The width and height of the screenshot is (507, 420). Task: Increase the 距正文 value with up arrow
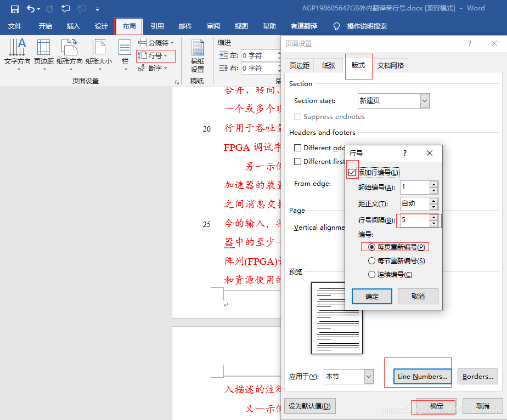point(434,201)
